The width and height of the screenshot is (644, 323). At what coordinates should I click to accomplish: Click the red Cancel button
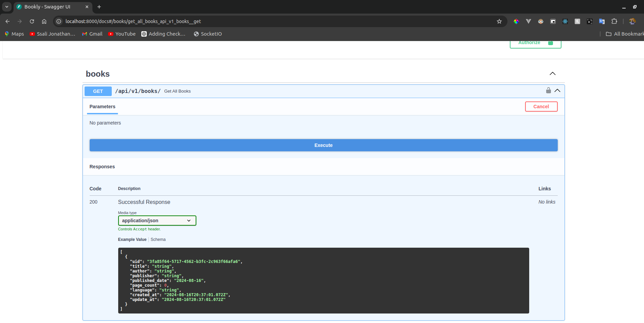(541, 107)
